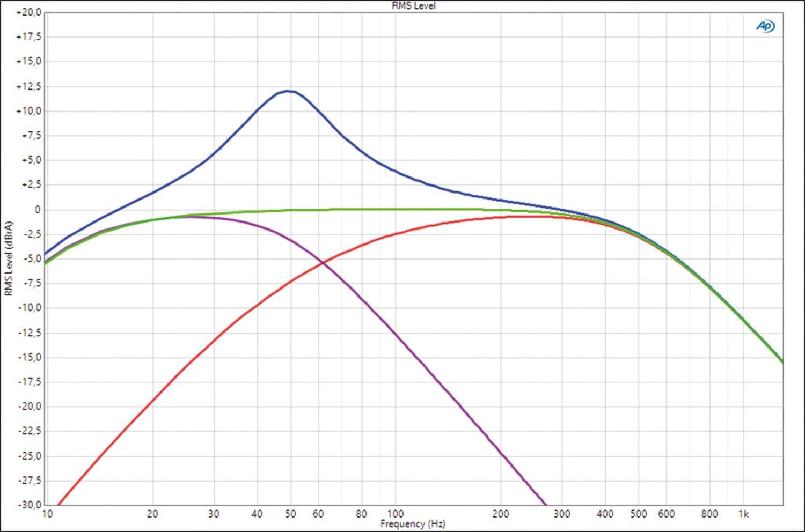Click the '1k' frequency axis tick
The width and height of the screenshot is (805, 532).
pyautogui.click(x=743, y=514)
